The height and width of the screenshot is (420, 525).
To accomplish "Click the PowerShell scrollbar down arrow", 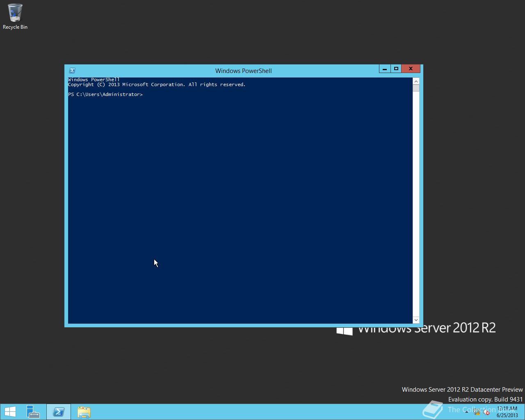I will 416,320.
